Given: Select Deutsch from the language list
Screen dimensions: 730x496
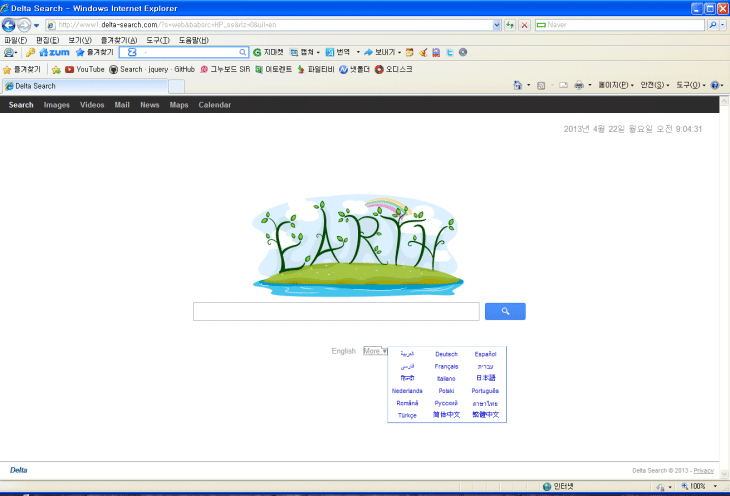Looking at the screenshot, I should coord(446,354).
